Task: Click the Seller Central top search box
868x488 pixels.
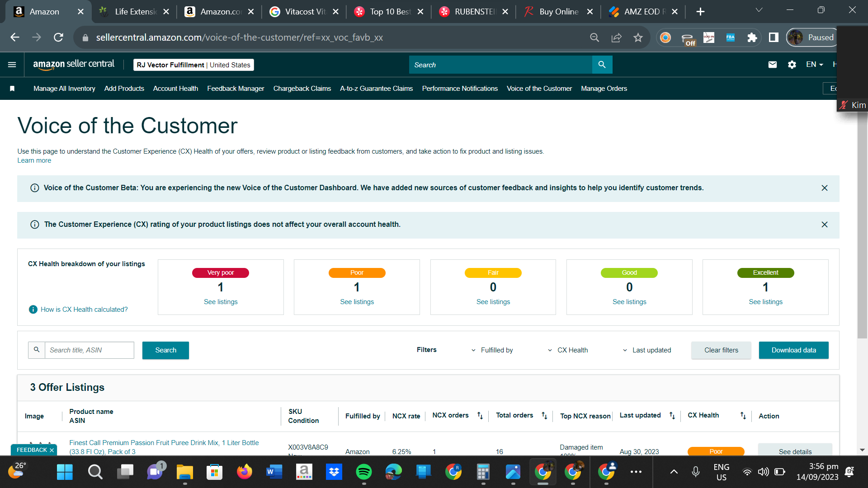Action: (x=500, y=65)
